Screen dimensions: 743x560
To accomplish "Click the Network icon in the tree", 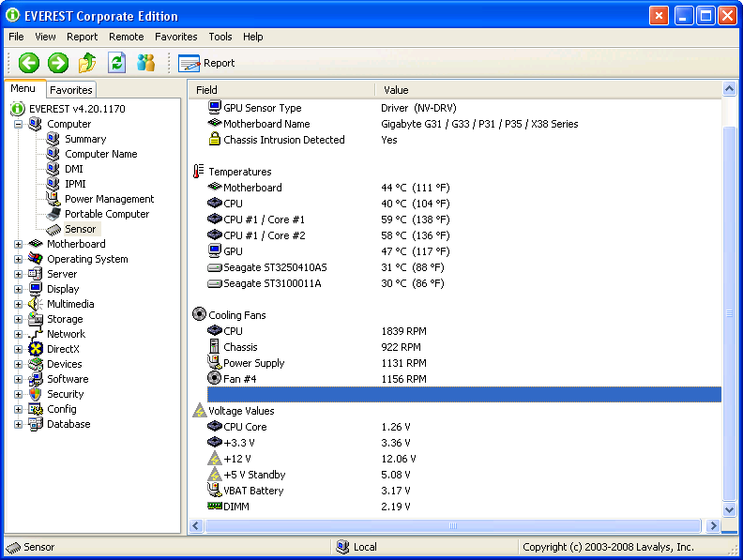I will (x=35, y=334).
